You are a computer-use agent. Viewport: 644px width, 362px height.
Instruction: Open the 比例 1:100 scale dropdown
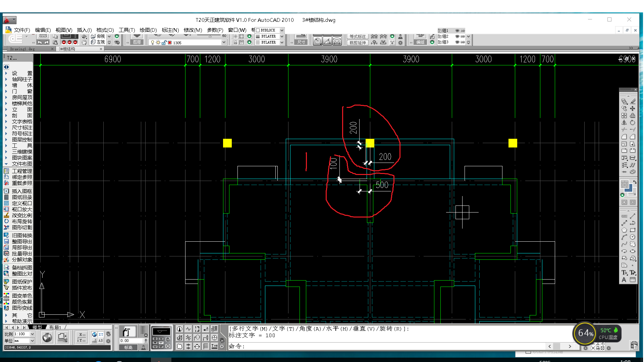[x=32, y=334]
